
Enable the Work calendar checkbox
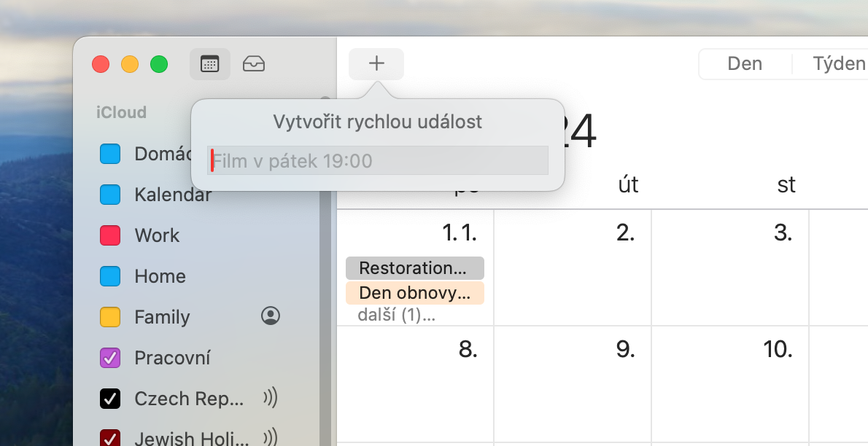pyautogui.click(x=110, y=235)
